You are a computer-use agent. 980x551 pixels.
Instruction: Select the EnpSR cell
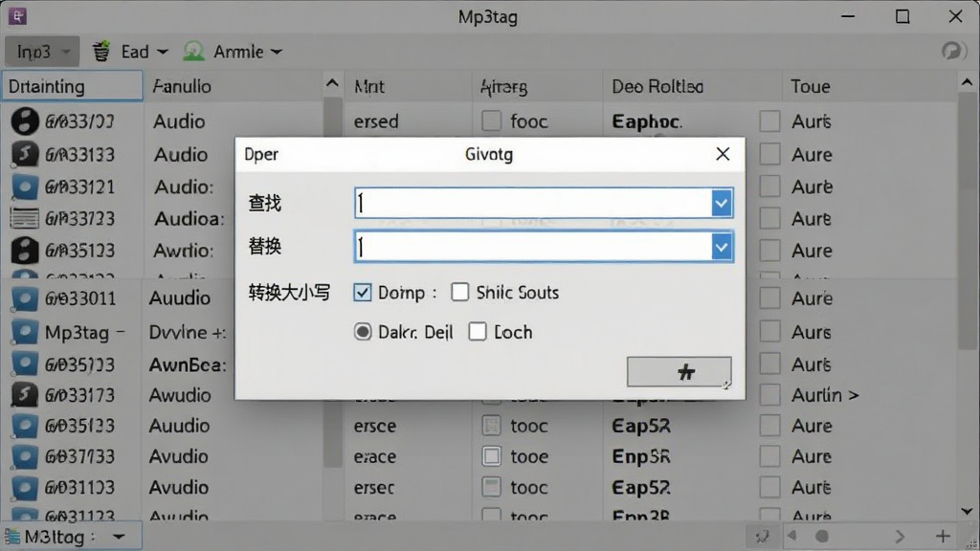tap(640, 456)
